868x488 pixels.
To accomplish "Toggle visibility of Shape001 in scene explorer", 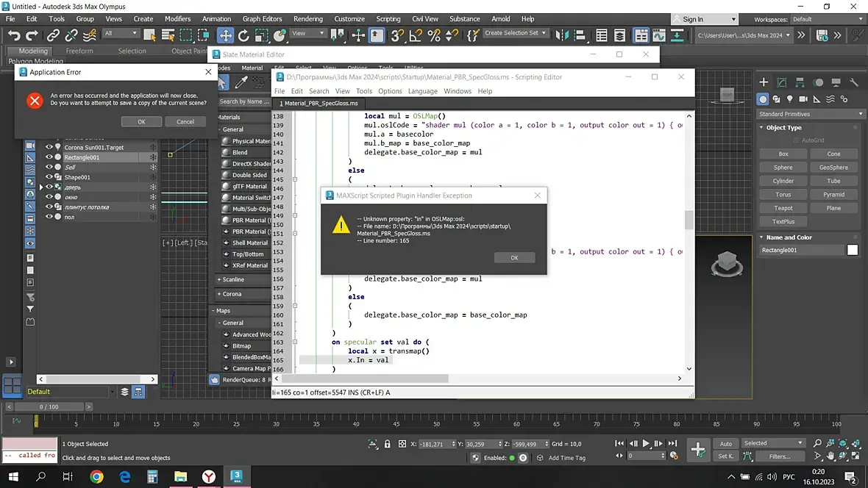I will (x=49, y=177).
